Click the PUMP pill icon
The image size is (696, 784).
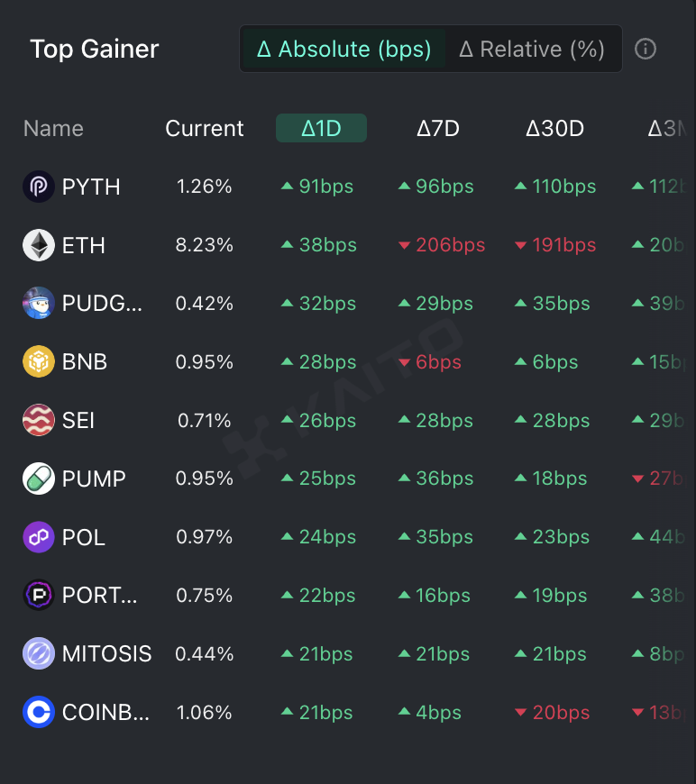[39, 479]
